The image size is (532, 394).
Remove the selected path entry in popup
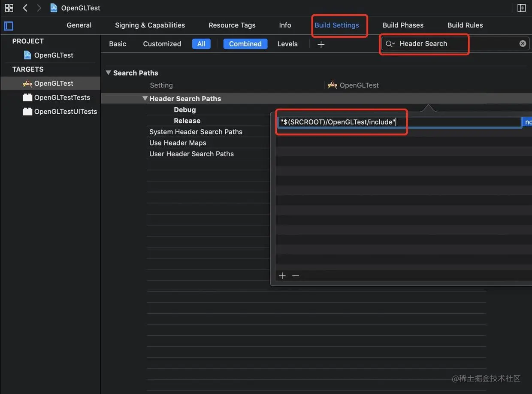click(296, 276)
